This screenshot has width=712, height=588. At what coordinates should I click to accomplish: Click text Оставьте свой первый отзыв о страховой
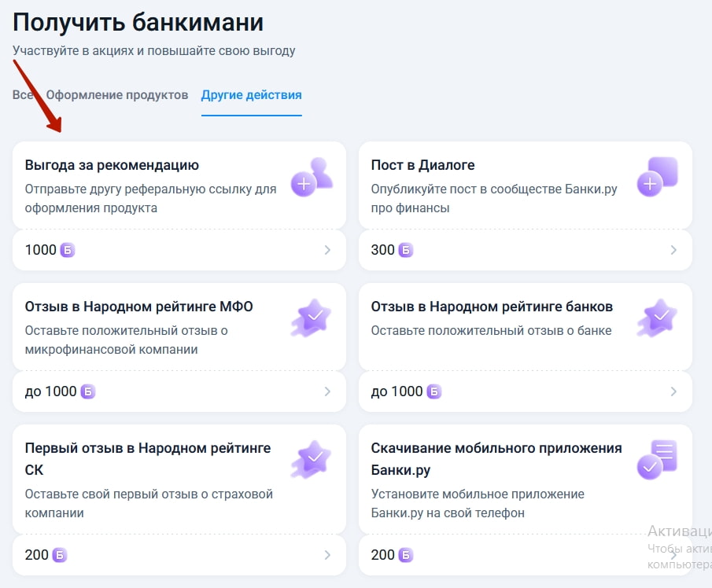coord(149,494)
